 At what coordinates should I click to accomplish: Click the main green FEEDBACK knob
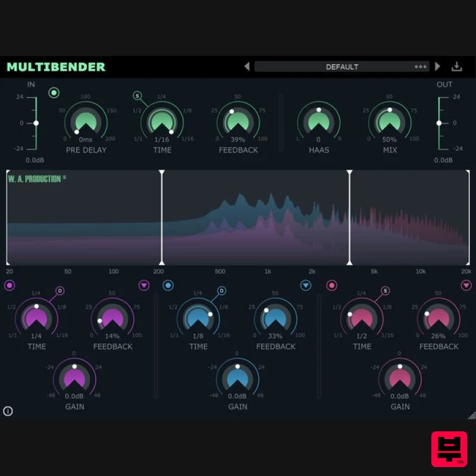(239, 122)
